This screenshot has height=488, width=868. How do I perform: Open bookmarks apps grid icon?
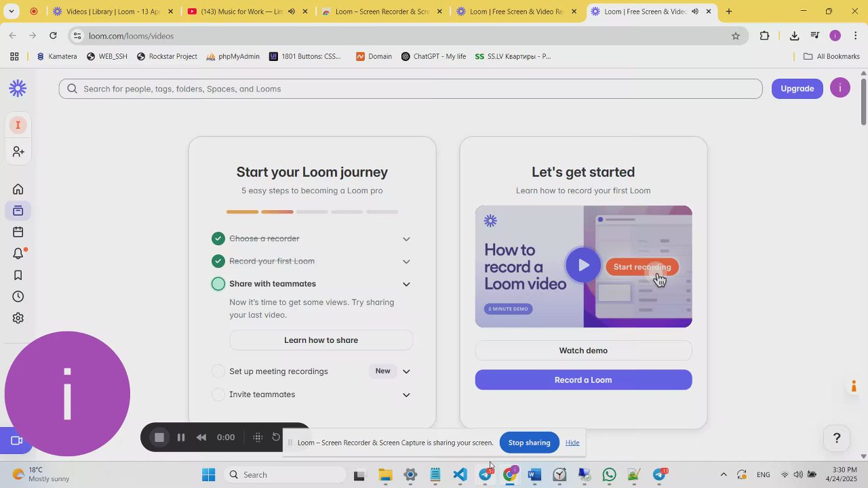click(x=14, y=56)
